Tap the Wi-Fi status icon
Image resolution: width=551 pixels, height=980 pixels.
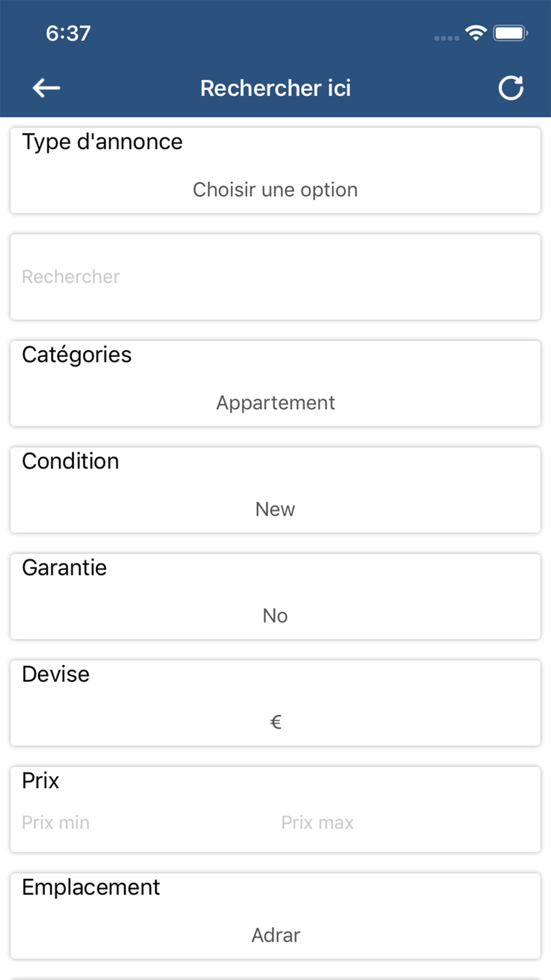[476, 33]
